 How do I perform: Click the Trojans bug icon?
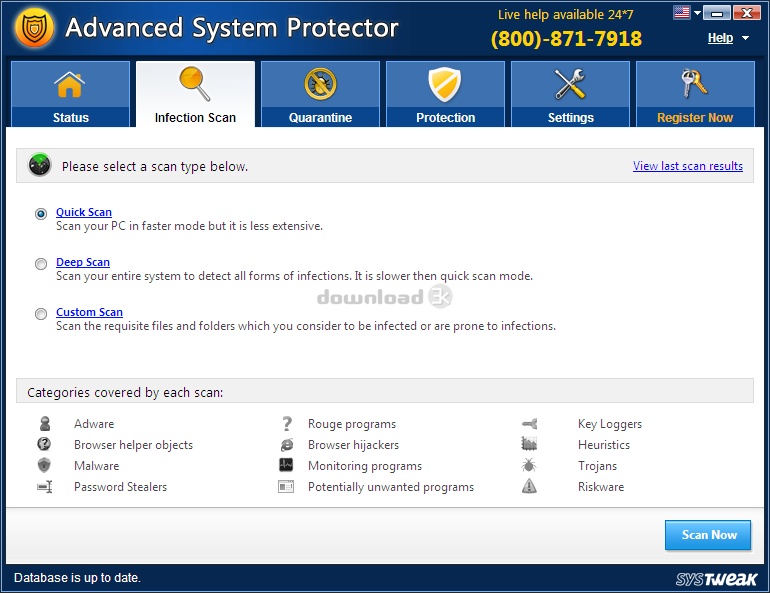[x=529, y=465]
